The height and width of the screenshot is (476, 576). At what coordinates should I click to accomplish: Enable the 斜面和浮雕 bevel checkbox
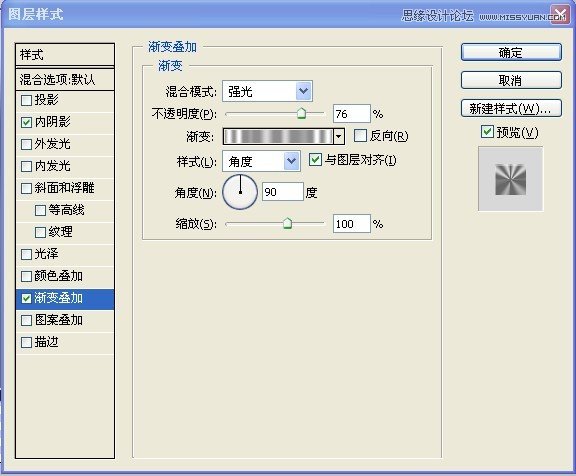pyautogui.click(x=26, y=188)
